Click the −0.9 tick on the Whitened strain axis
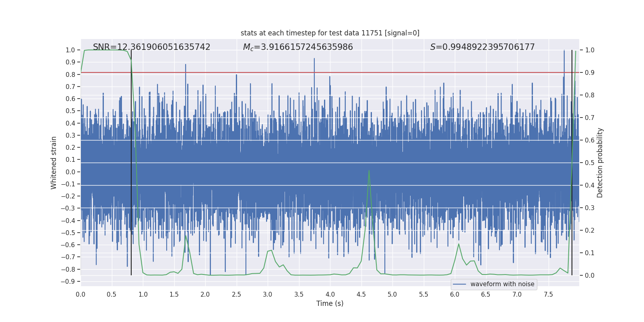Viewport: 644px width, 322px height. 68,281
